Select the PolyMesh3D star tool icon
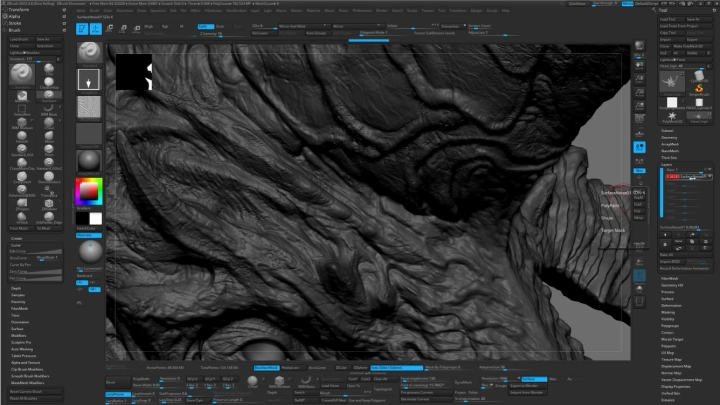The width and height of the screenshot is (720, 405). click(x=672, y=116)
